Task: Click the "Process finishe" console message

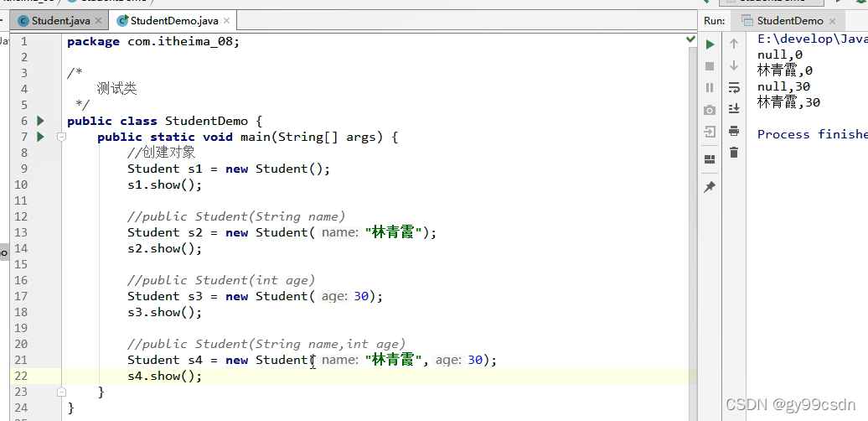Action: coord(812,134)
